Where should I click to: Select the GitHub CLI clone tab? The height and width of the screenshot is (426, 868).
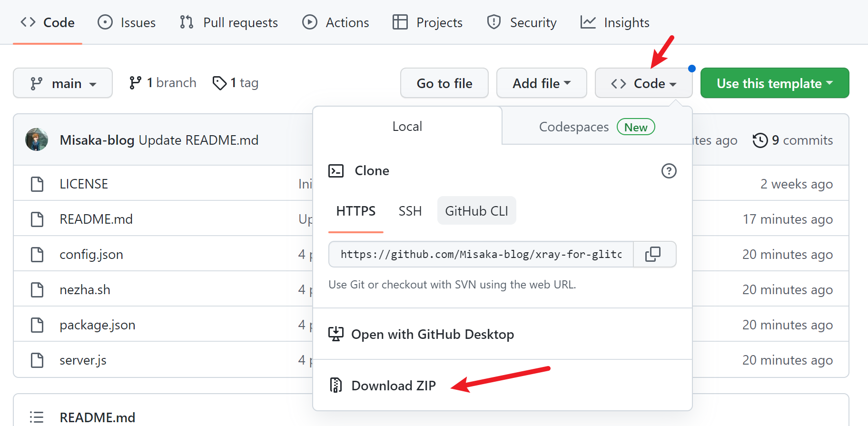(476, 211)
